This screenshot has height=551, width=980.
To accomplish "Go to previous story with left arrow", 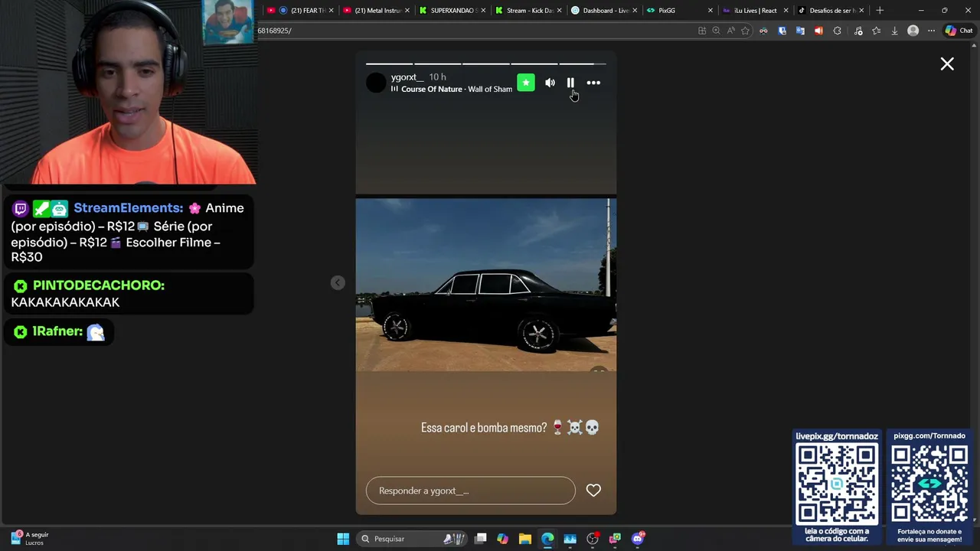I will click(x=338, y=283).
